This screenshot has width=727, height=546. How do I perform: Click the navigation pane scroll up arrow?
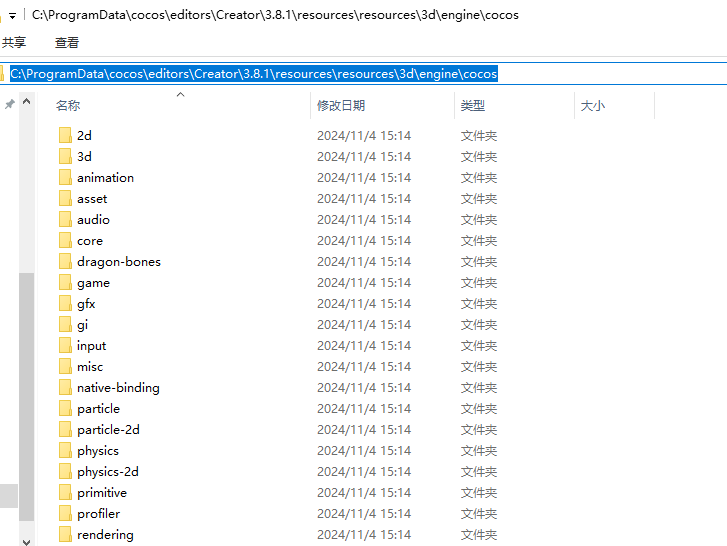[x=26, y=101]
